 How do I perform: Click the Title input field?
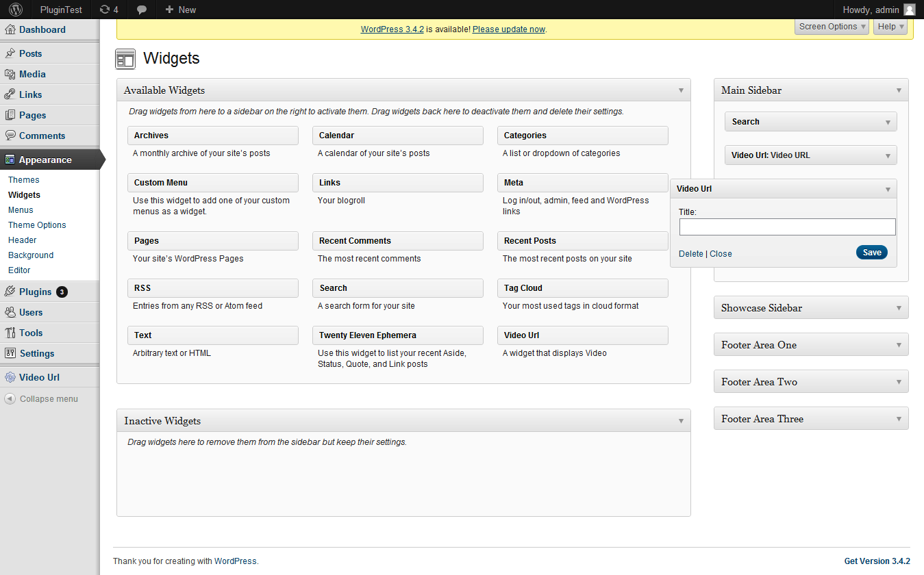coord(788,227)
